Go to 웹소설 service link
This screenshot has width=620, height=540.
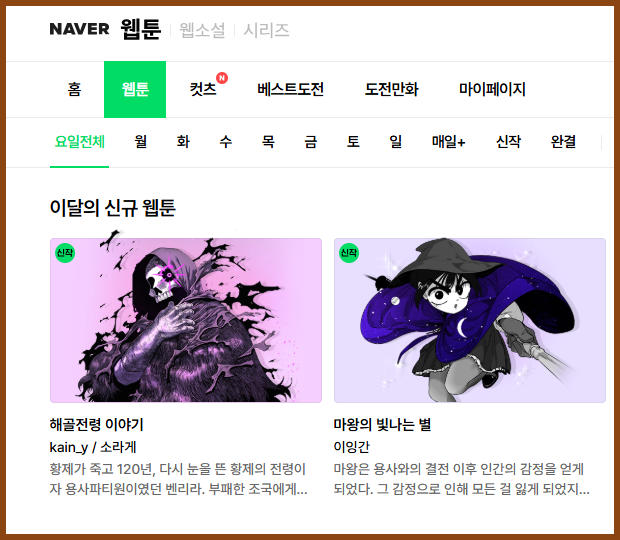coord(202,30)
